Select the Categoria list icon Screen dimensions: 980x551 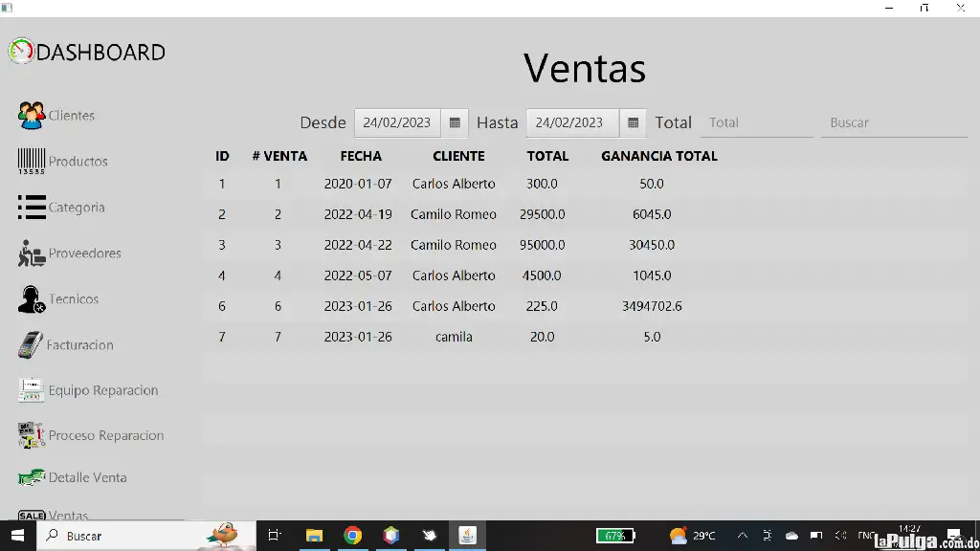(x=32, y=207)
